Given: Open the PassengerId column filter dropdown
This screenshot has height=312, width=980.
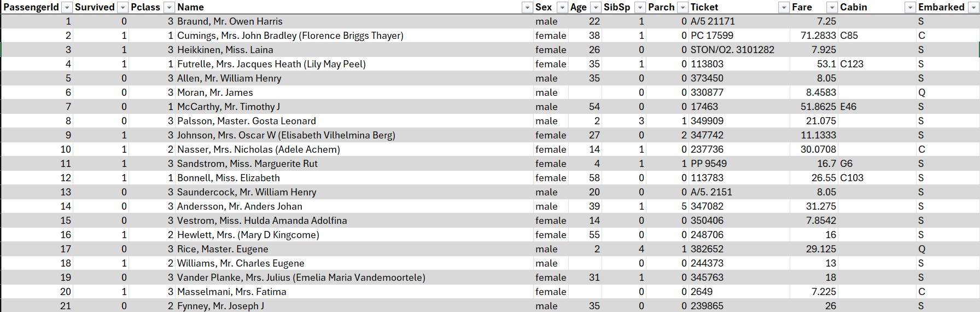Looking at the screenshot, I should (66, 7).
